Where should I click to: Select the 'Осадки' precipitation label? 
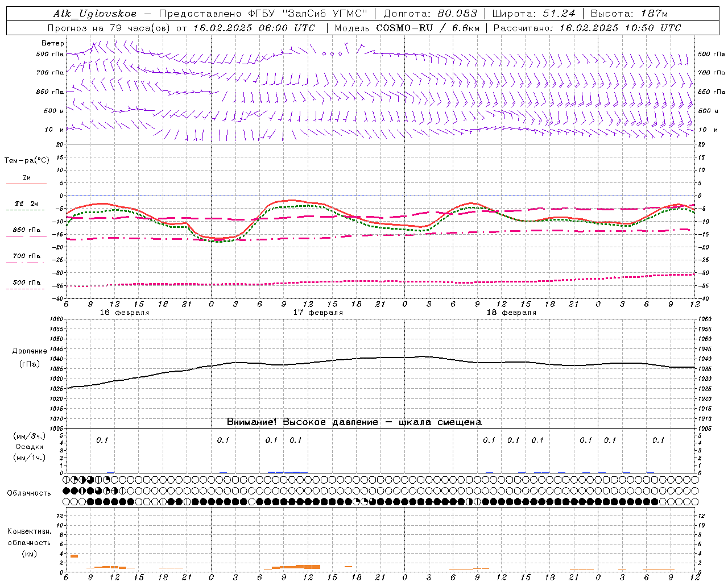point(30,447)
